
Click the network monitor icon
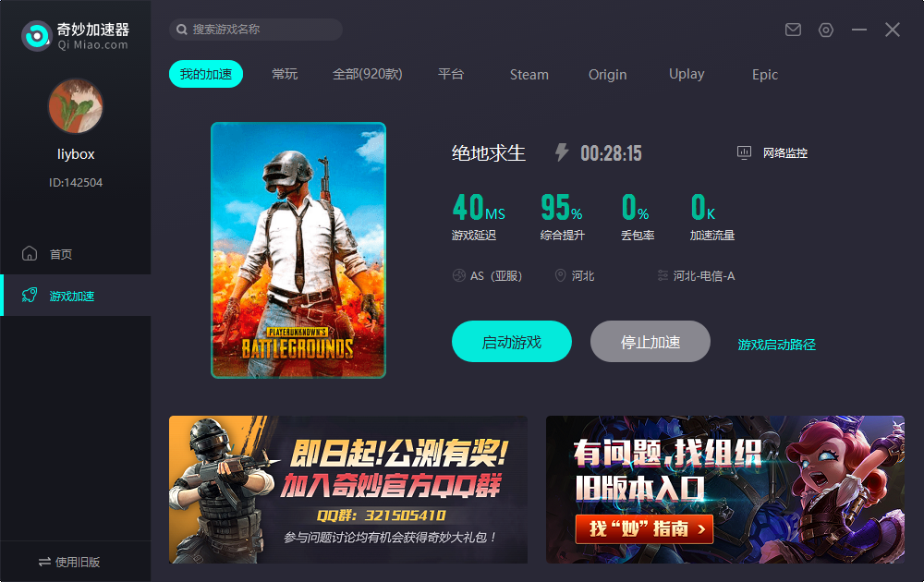(745, 152)
